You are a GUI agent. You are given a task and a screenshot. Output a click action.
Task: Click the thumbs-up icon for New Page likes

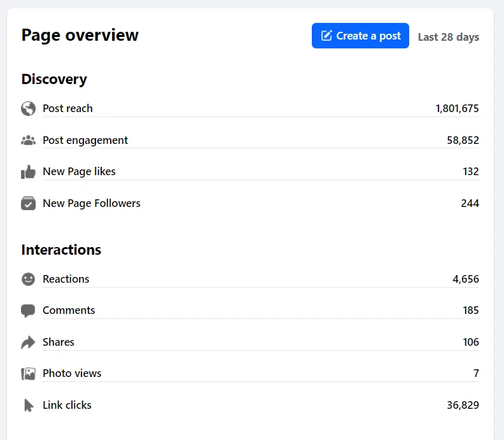click(28, 172)
